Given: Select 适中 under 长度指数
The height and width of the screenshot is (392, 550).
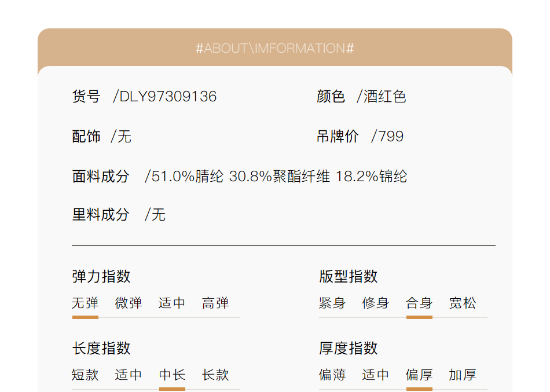Looking at the screenshot, I should click(129, 375).
